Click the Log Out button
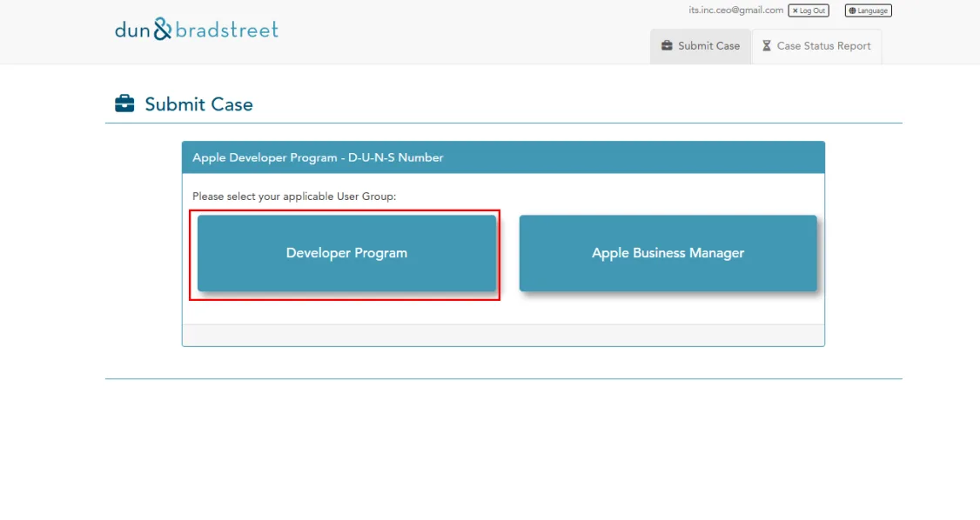The image size is (980, 520). 809,10
